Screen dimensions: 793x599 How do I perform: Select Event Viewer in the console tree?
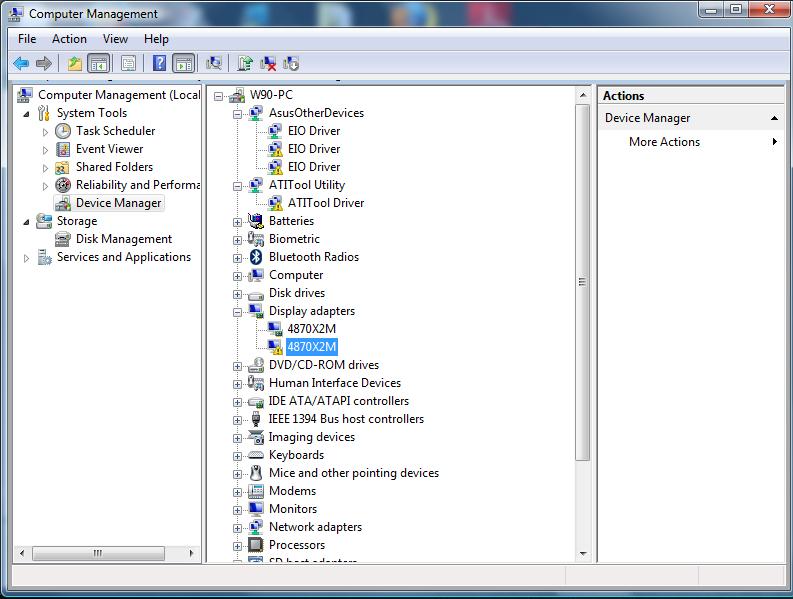pos(109,149)
